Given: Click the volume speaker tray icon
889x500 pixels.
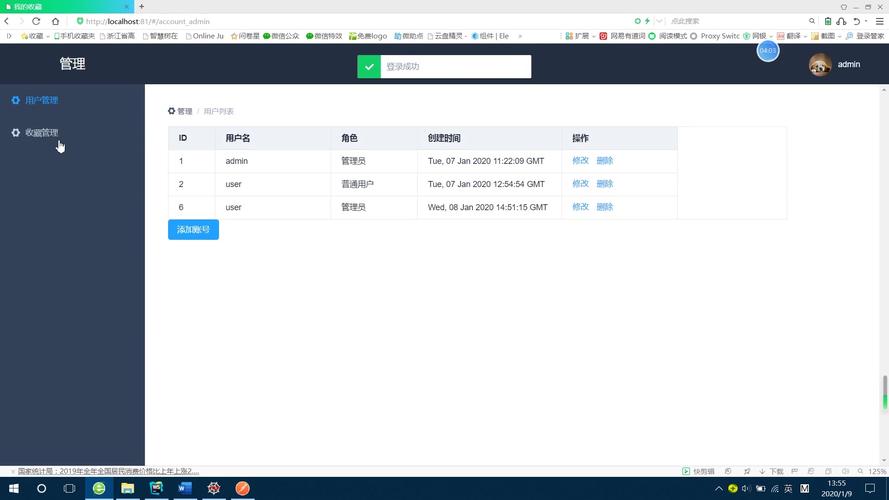Looking at the screenshot, I should tap(746, 488).
